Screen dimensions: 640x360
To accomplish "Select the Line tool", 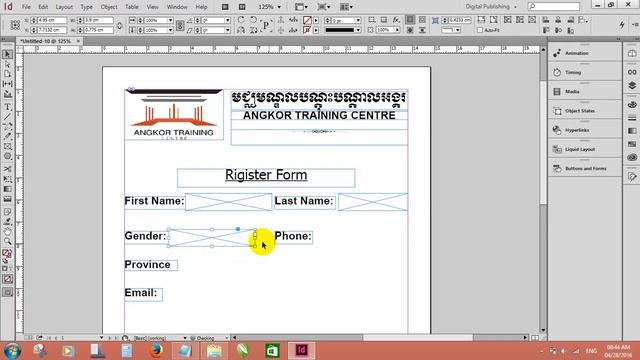I will (7, 117).
